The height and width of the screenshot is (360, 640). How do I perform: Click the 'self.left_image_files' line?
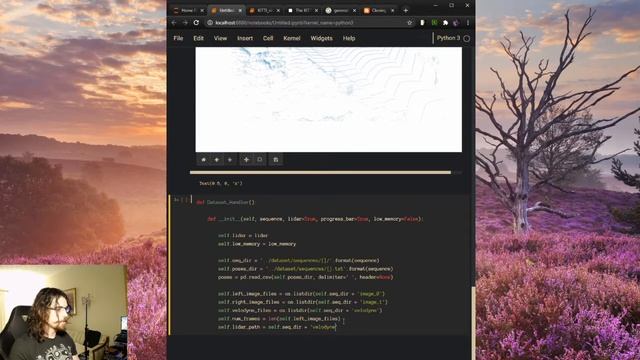[x=301, y=294]
